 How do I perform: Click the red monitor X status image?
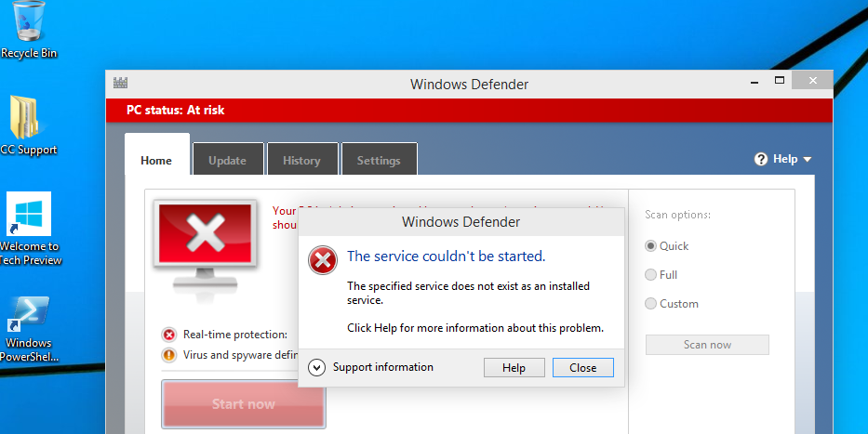[x=206, y=244]
